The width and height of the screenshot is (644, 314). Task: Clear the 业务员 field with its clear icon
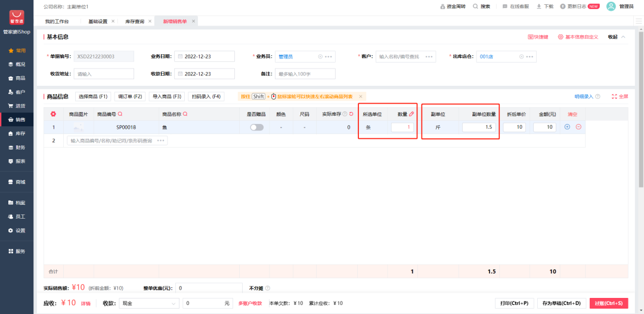pos(320,57)
